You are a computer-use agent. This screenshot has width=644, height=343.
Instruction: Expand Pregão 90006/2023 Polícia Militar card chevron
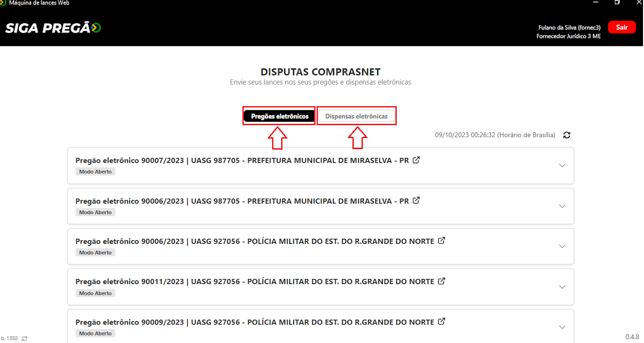click(562, 246)
